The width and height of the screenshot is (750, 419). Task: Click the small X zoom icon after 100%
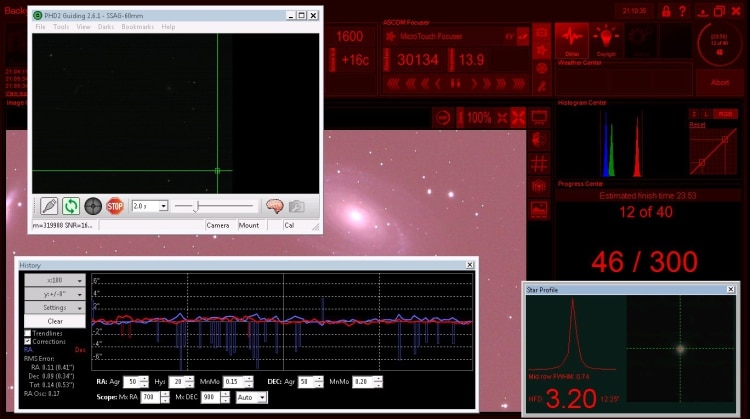click(502, 118)
